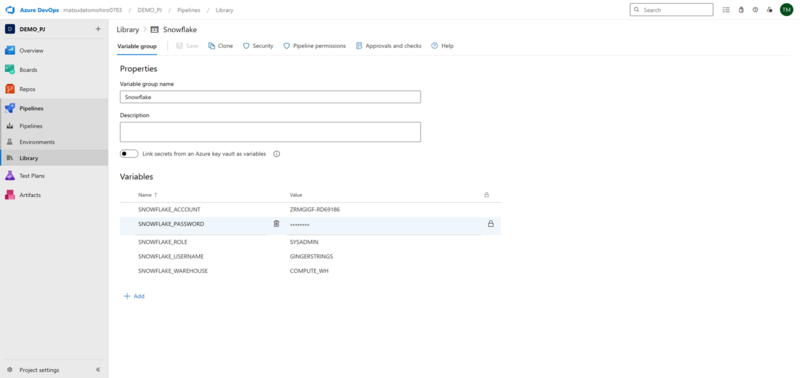This screenshot has width=800, height=378.
Task: Click the Library sidebar icon
Action: point(10,158)
